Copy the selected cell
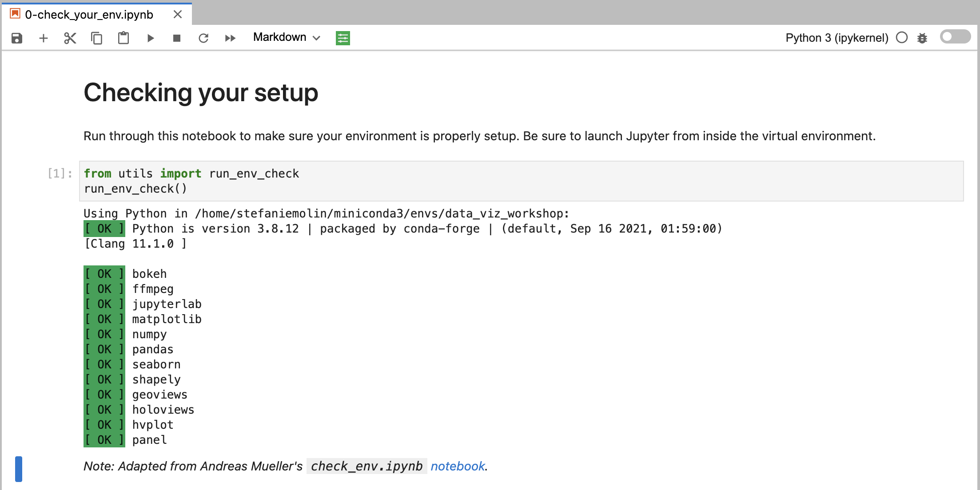980x490 pixels. pos(96,38)
